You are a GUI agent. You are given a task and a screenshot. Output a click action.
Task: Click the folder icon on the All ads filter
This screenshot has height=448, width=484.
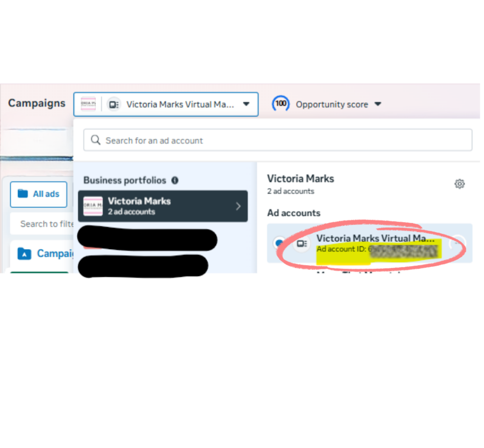point(25,194)
